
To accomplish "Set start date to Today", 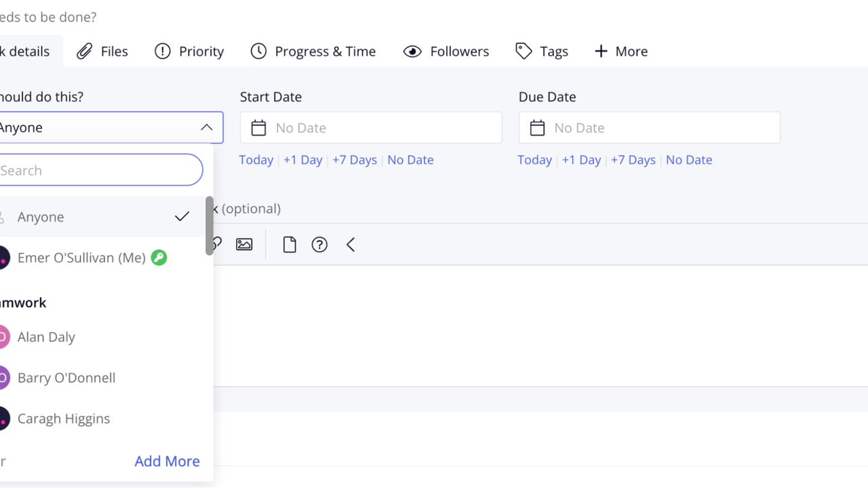I will tap(256, 160).
